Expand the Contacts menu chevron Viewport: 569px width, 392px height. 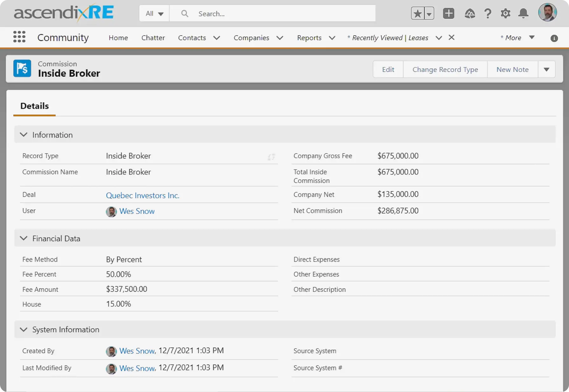(x=217, y=38)
